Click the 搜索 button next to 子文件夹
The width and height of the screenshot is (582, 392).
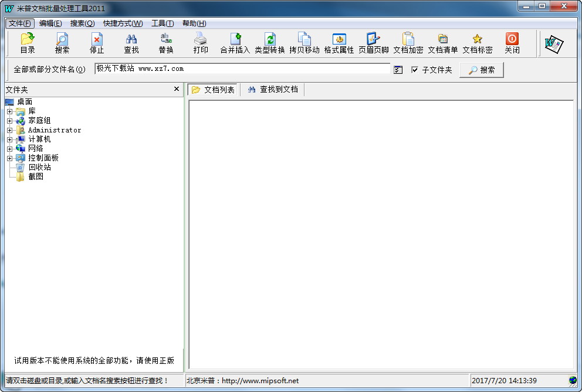tap(482, 70)
